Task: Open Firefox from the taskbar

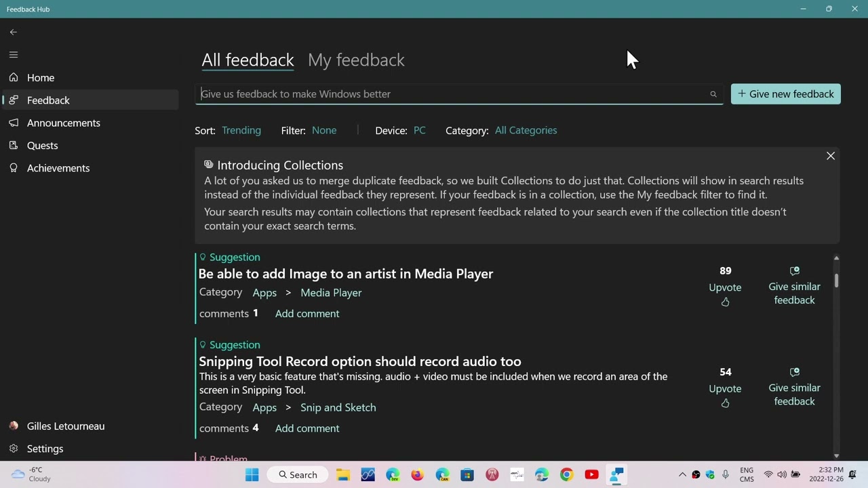Action: (x=417, y=475)
